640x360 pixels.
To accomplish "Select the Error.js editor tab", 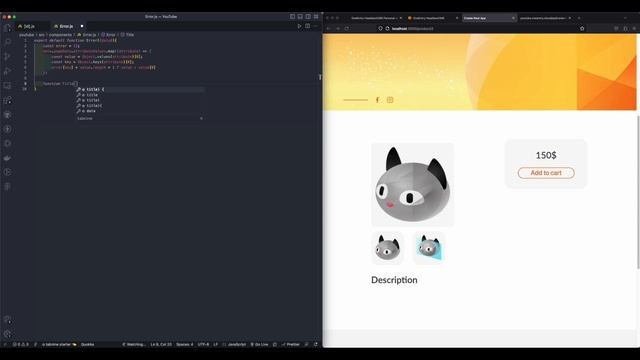I will point(66,26).
